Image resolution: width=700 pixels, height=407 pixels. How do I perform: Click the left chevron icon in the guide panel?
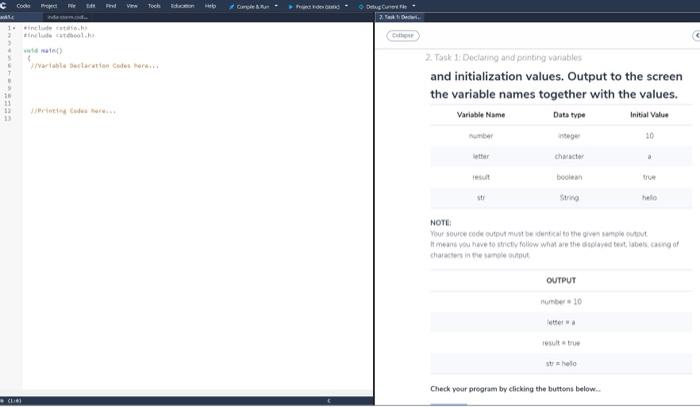[696, 35]
